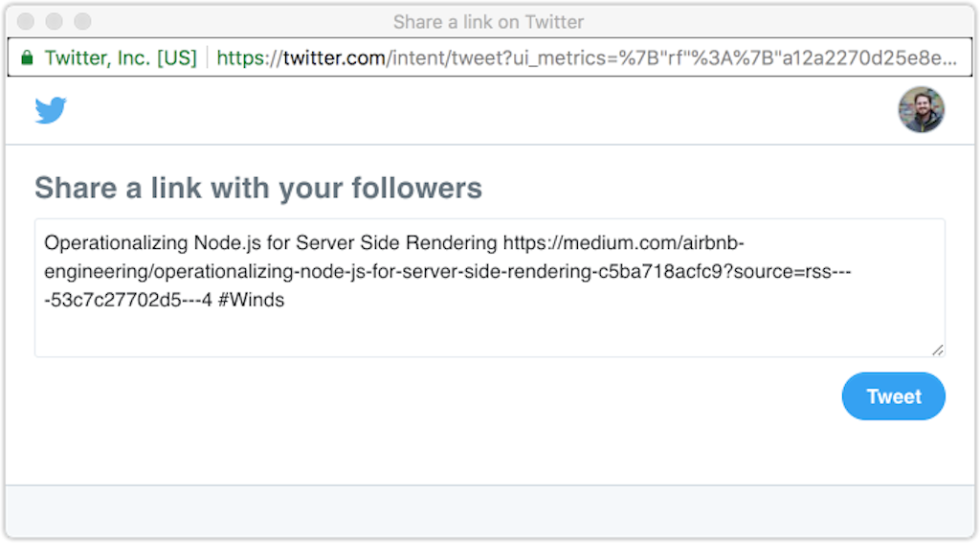Click the "Share a link on Twitter" window title

point(488,21)
